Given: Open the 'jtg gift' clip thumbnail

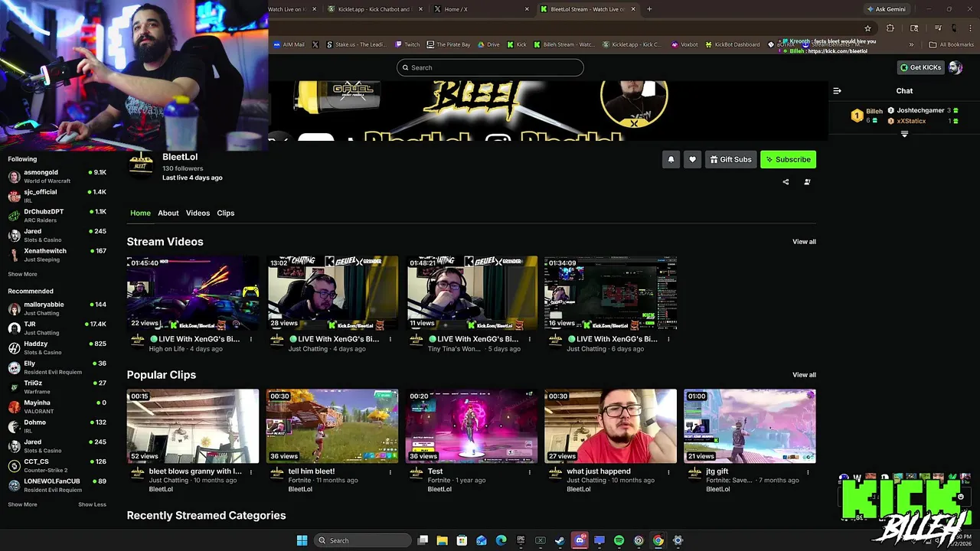Looking at the screenshot, I should point(750,426).
